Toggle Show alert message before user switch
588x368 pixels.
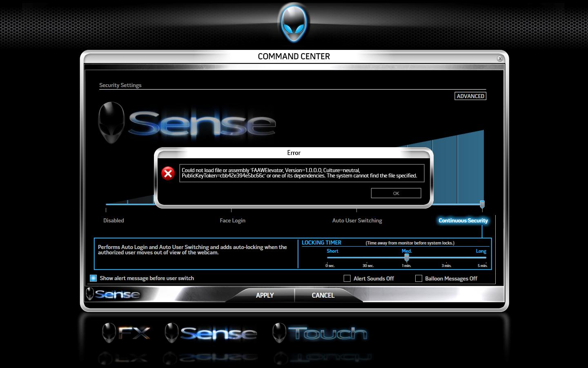pos(94,278)
